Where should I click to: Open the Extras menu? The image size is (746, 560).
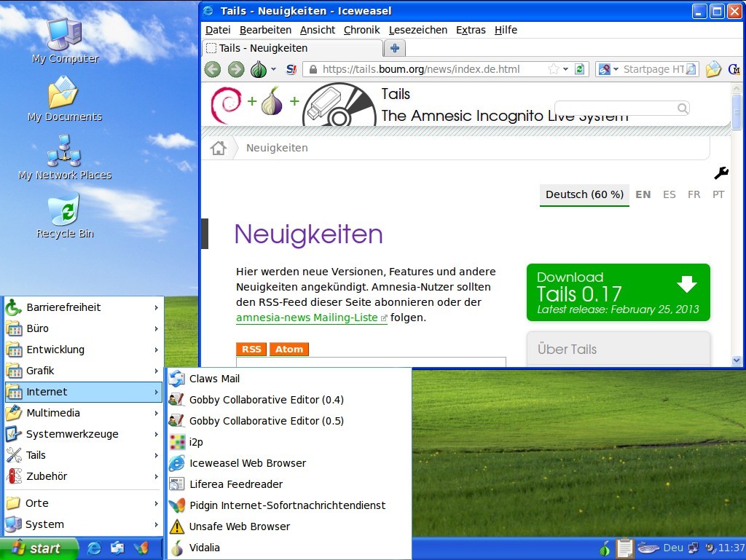(471, 30)
